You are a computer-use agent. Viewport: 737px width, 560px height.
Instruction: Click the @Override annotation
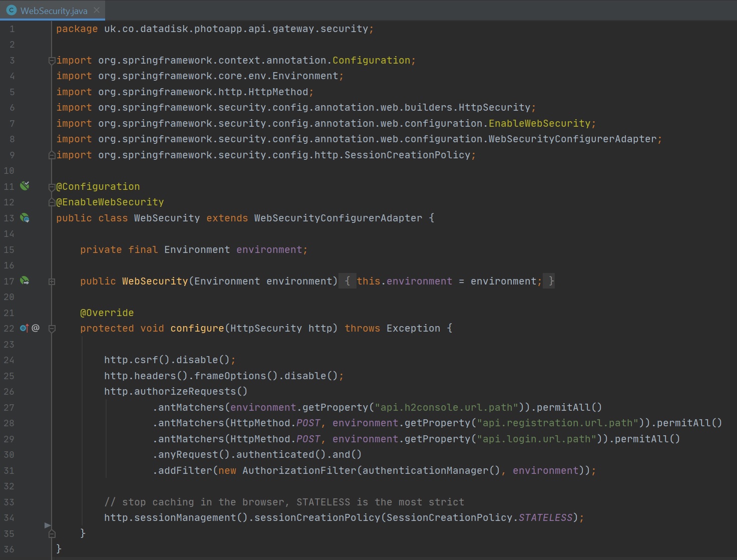pyautogui.click(x=107, y=313)
